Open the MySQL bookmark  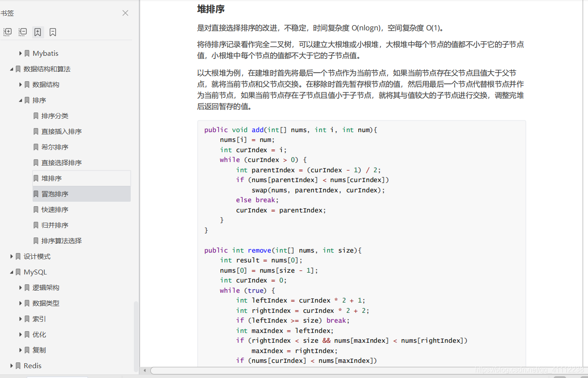click(x=35, y=272)
